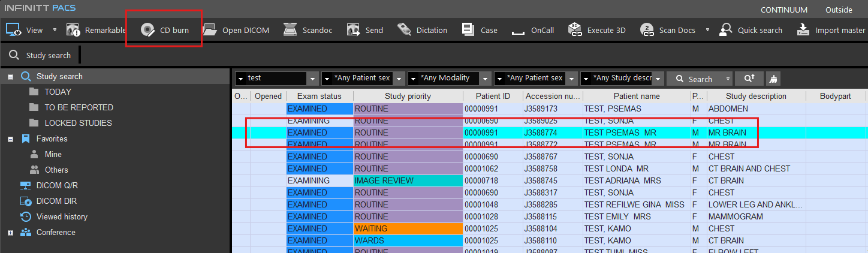The width and height of the screenshot is (868, 253).
Task: Click the Case toolbar icon
Action: pyautogui.click(x=468, y=30)
